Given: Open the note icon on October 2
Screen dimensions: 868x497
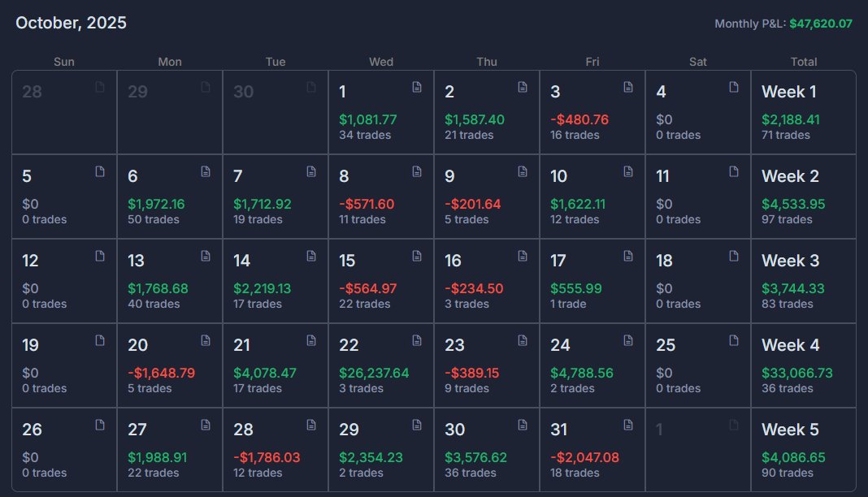Looking at the screenshot, I should pos(523,87).
